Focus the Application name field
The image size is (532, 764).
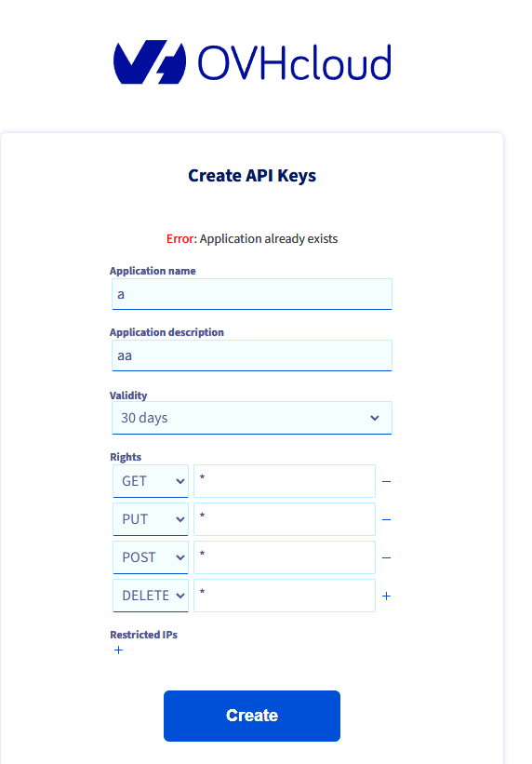click(252, 294)
